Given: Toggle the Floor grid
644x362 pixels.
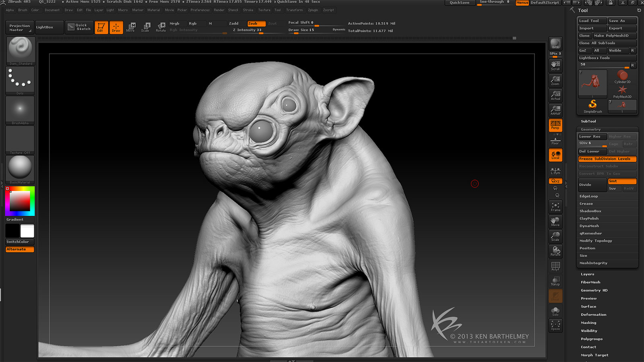Looking at the screenshot, I should 555,141.
